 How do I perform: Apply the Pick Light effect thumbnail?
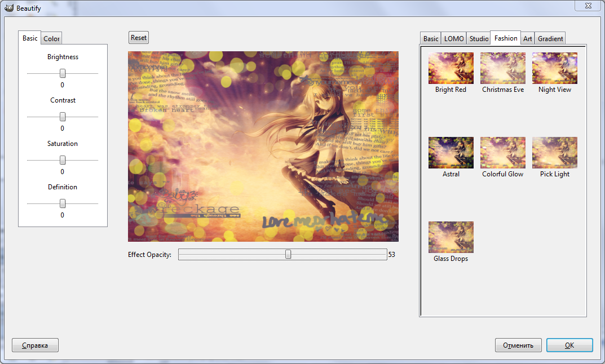pyautogui.click(x=554, y=153)
